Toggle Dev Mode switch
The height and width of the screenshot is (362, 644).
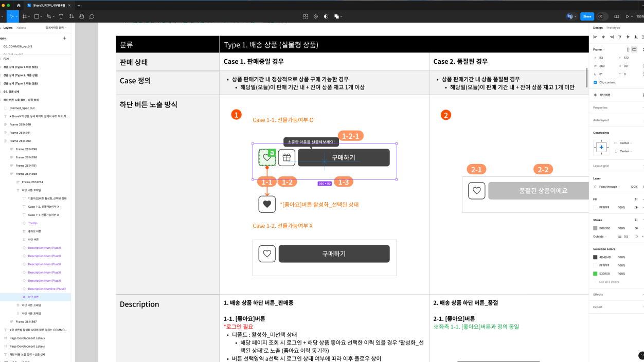tap(602, 16)
